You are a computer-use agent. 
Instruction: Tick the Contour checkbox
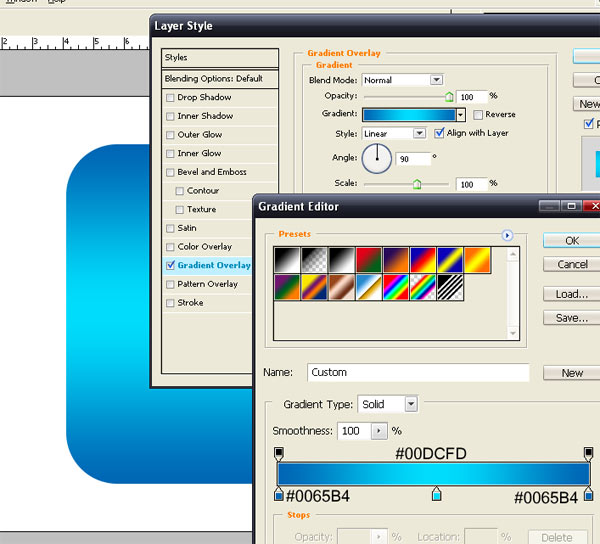[x=179, y=191]
